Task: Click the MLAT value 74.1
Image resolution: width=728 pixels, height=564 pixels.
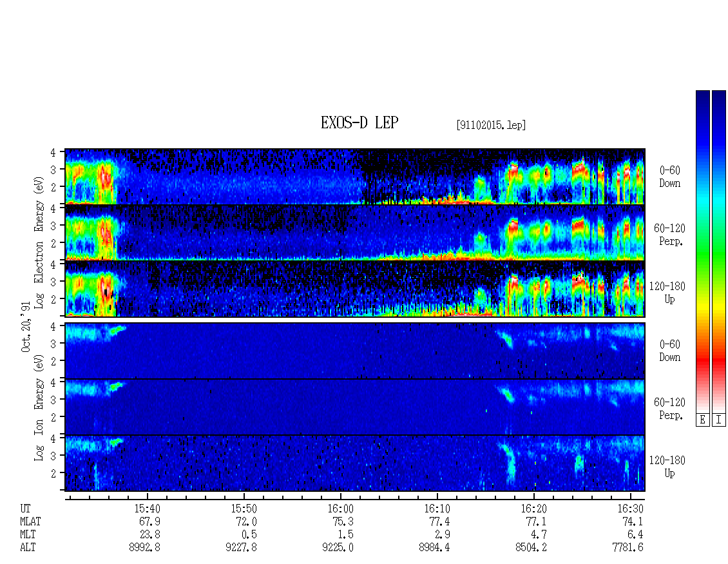Action: (633, 521)
